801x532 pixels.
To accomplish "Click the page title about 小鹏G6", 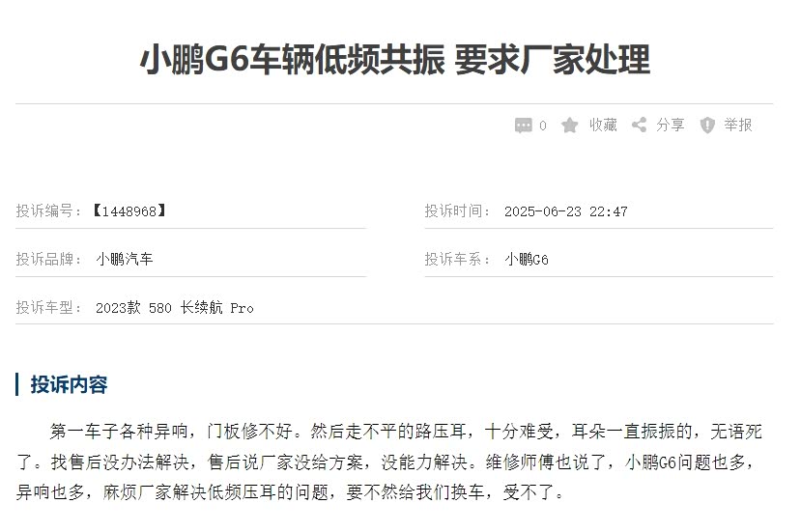I will 395,59.
